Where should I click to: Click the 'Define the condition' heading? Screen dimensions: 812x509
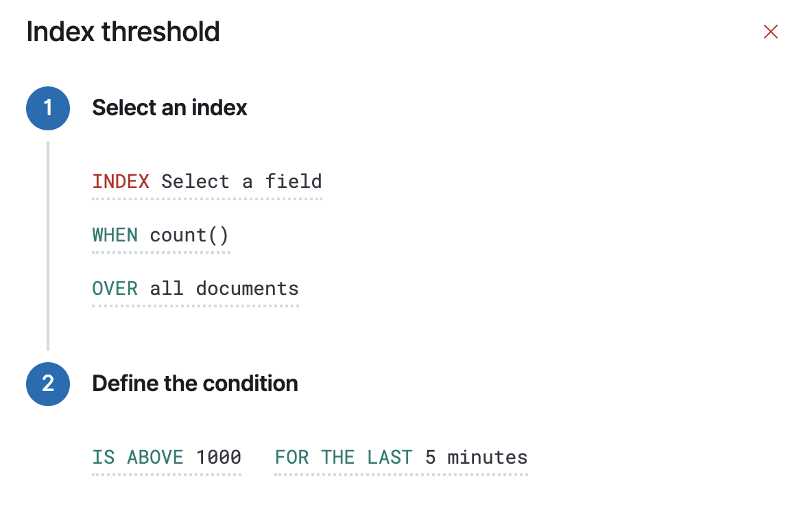(x=195, y=383)
